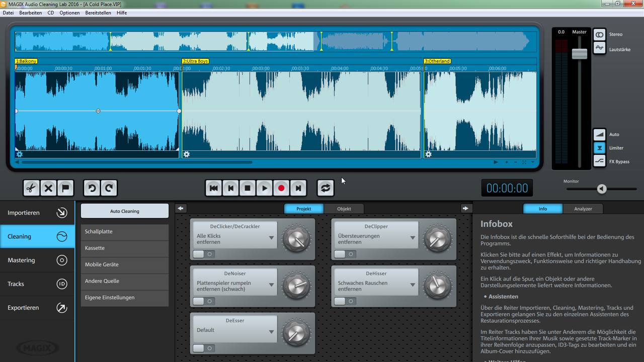Click the DeClicker/DeCrackler intensity knob
This screenshot has width=644, height=362.
click(296, 239)
